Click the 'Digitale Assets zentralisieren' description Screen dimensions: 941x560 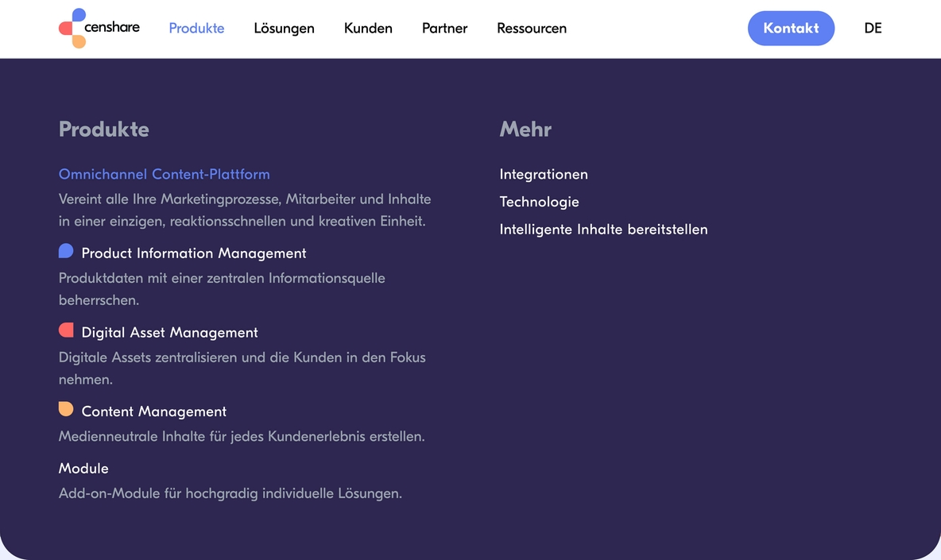[242, 368]
